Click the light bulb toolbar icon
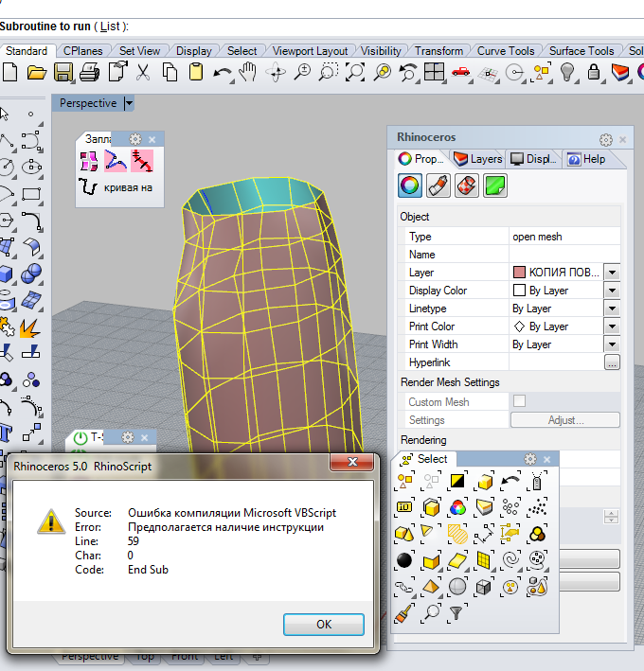This screenshot has height=671, width=644. (568, 72)
